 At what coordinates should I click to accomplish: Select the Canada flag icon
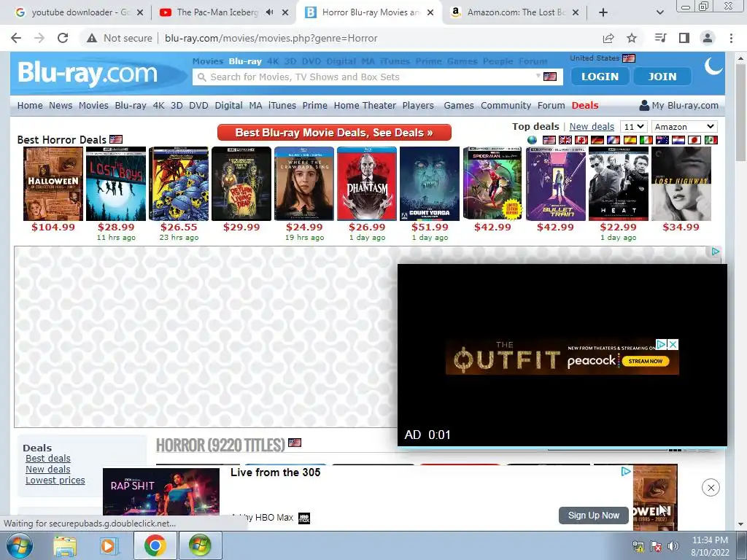pos(581,140)
